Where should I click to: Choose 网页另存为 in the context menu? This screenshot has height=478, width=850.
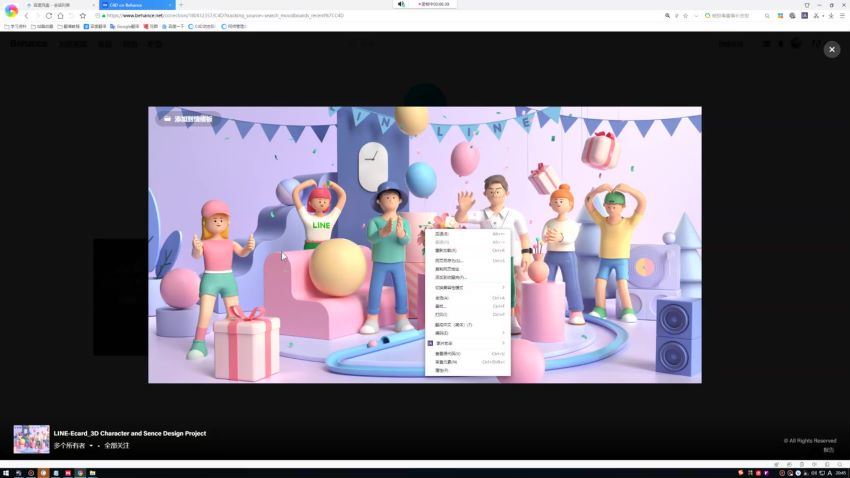tap(467, 261)
